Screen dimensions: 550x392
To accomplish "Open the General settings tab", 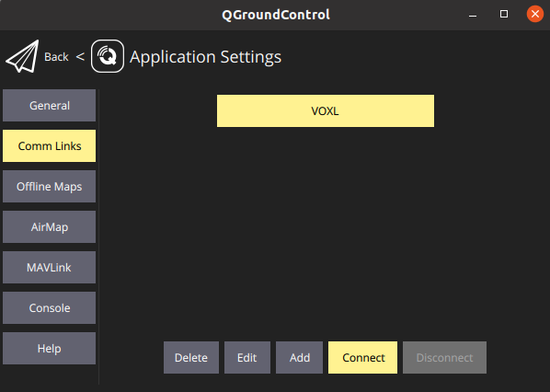I will coord(49,105).
